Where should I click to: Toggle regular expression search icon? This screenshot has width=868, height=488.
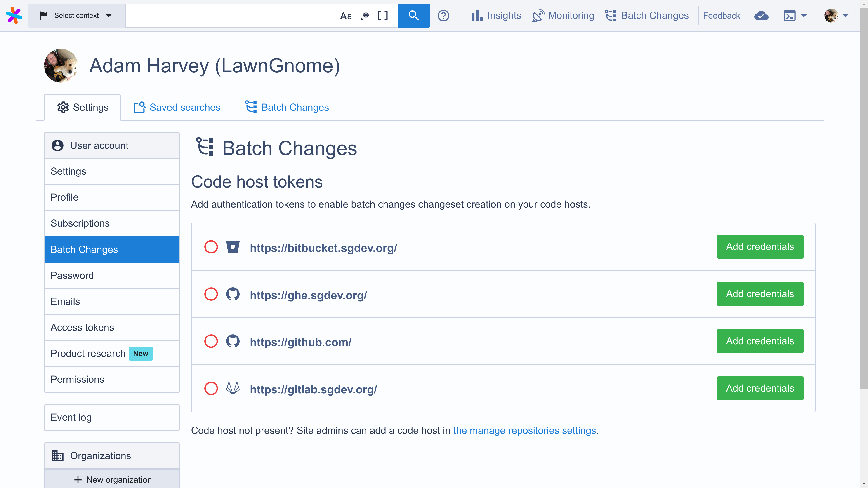click(x=365, y=16)
